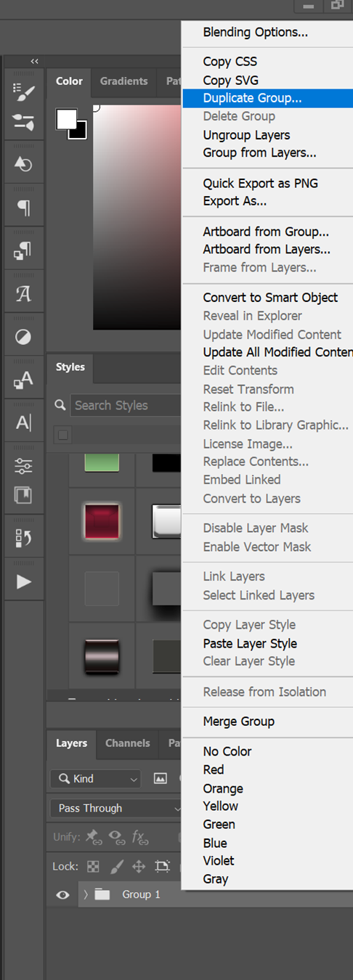Open the Properties sliders panel icon
353x980 pixels.
[x=23, y=466]
